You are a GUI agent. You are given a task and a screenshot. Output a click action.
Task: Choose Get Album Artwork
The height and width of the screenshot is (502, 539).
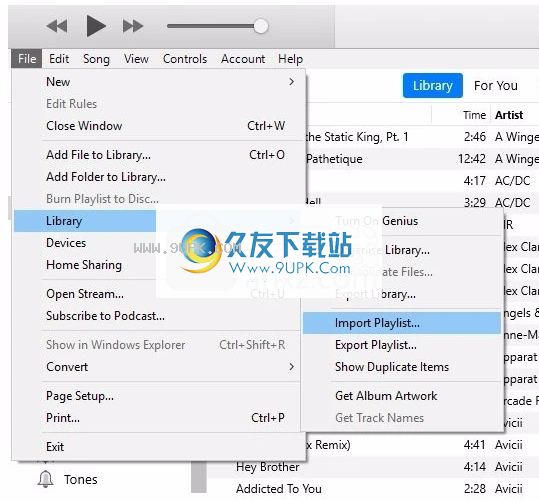402,396
